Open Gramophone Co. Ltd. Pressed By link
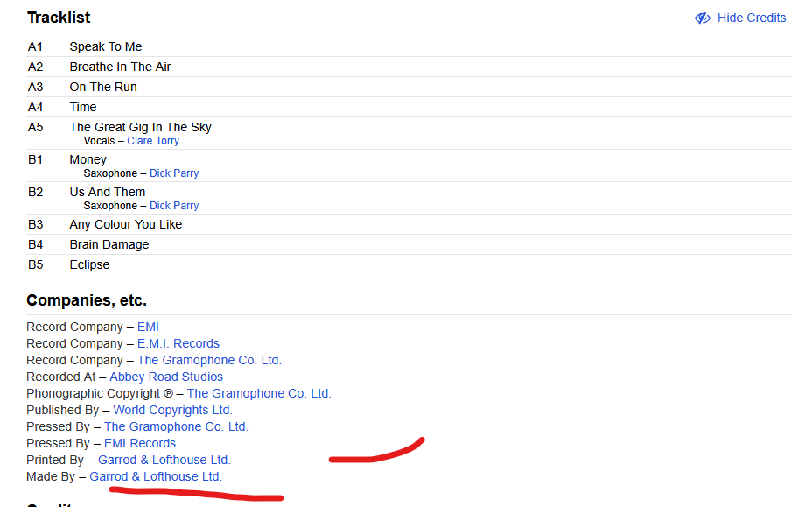Screen dimensions: 812x507 pos(176,426)
